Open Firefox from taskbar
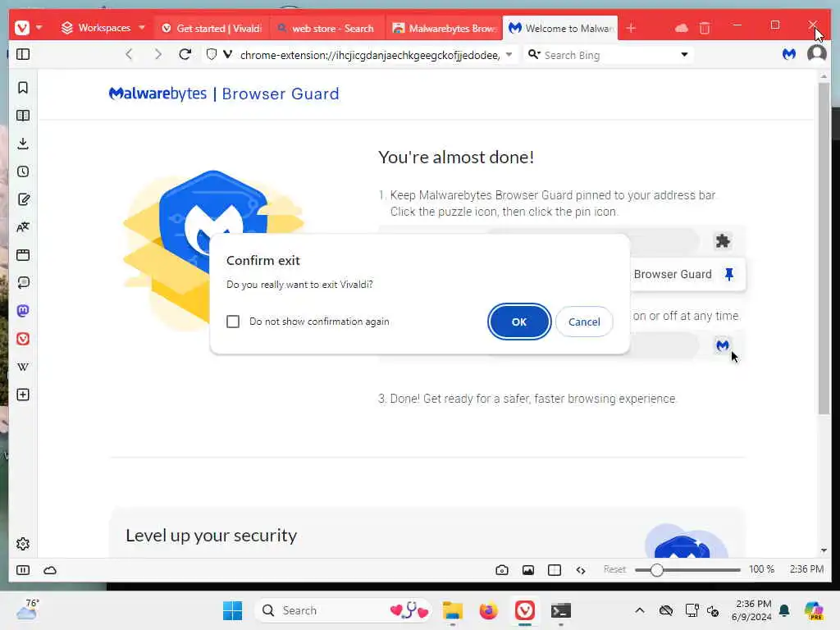Viewport: 840px width, 630px height. pos(489,610)
